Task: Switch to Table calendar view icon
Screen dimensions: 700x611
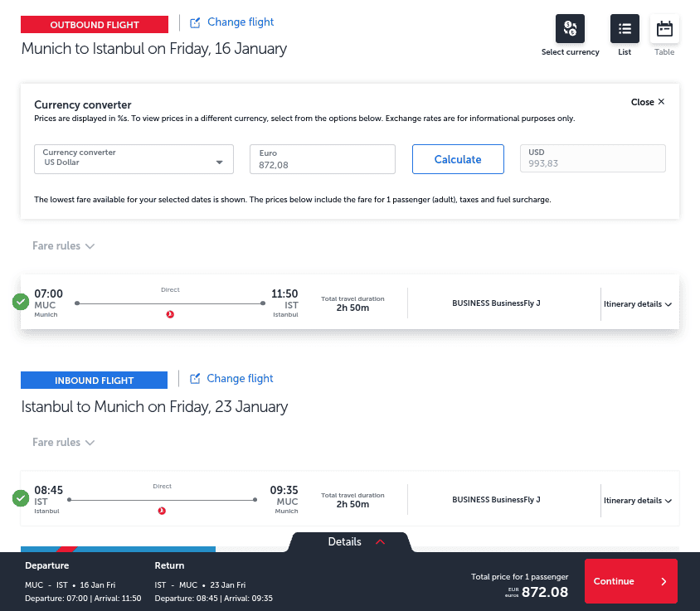Action: pos(664,28)
